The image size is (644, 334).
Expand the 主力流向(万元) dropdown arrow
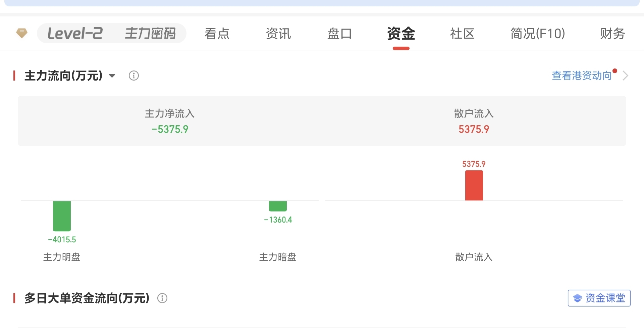(112, 76)
